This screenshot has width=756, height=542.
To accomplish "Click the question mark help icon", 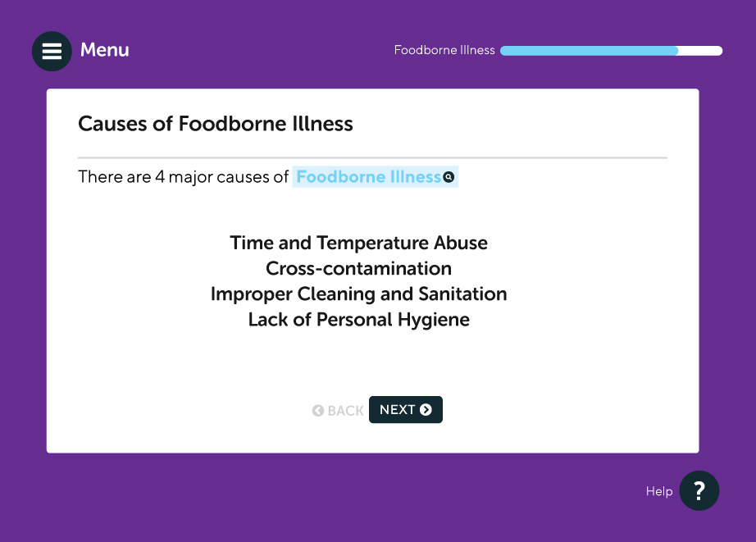I will pyautogui.click(x=699, y=491).
